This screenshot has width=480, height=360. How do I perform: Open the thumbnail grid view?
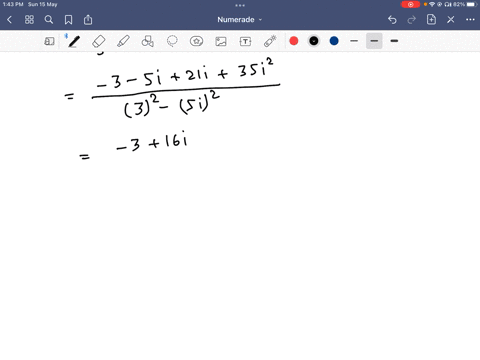click(x=29, y=20)
